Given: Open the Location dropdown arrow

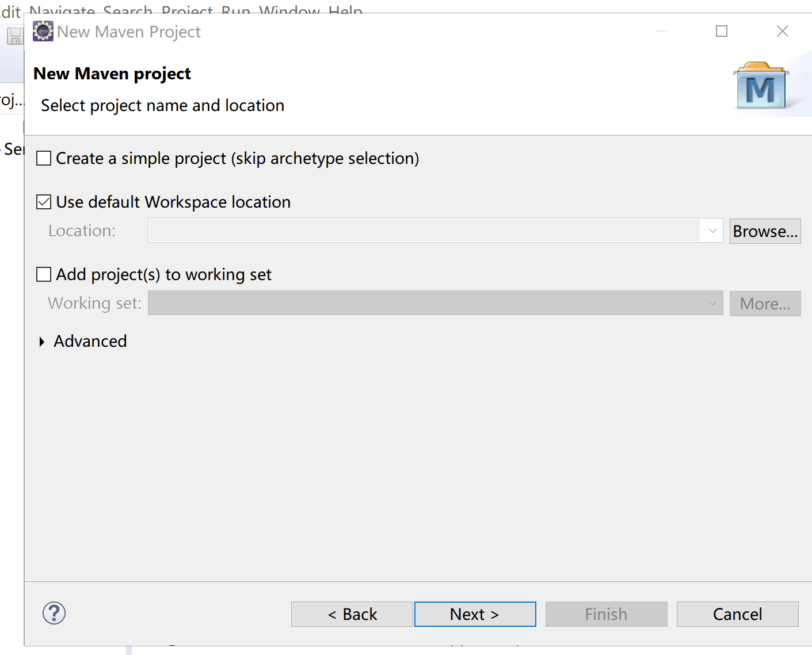Looking at the screenshot, I should (x=712, y=231).
